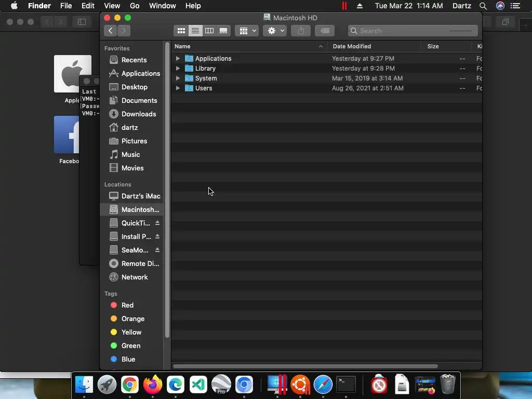532x399 pixels.
Task: Switch Finder to list view
Action: 195,31
